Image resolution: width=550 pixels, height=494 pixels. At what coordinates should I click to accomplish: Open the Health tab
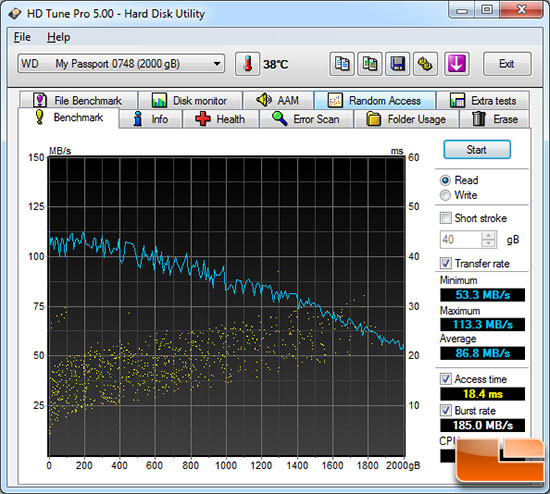click(x=221, y=119)
